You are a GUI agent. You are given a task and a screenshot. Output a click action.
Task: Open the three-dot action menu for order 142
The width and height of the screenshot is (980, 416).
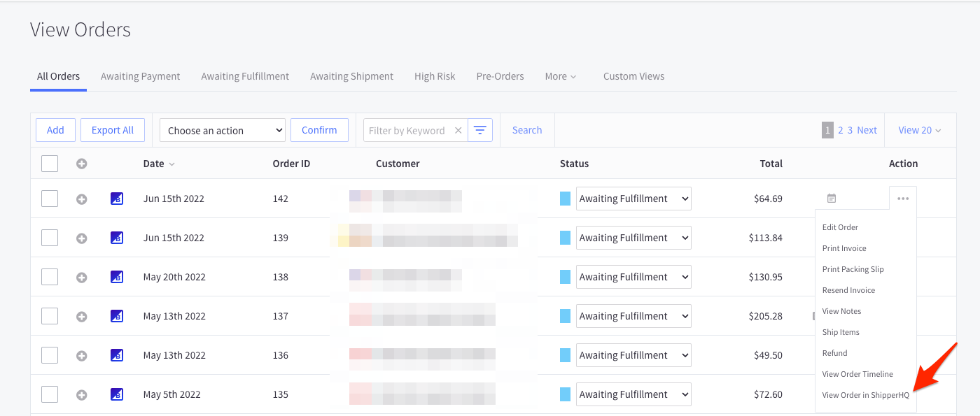coord(902,199)
